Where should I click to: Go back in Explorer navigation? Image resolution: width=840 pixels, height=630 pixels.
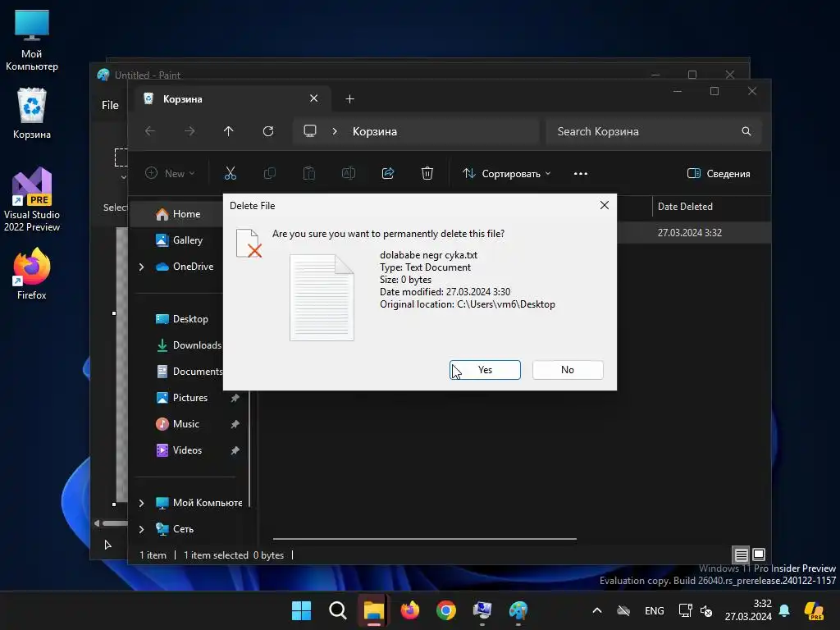[150, 131]
